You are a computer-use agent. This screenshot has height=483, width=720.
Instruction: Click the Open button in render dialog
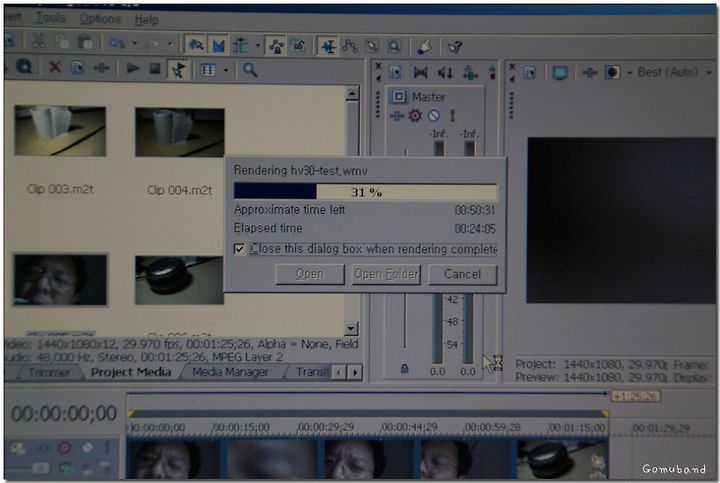click(310, 274)
